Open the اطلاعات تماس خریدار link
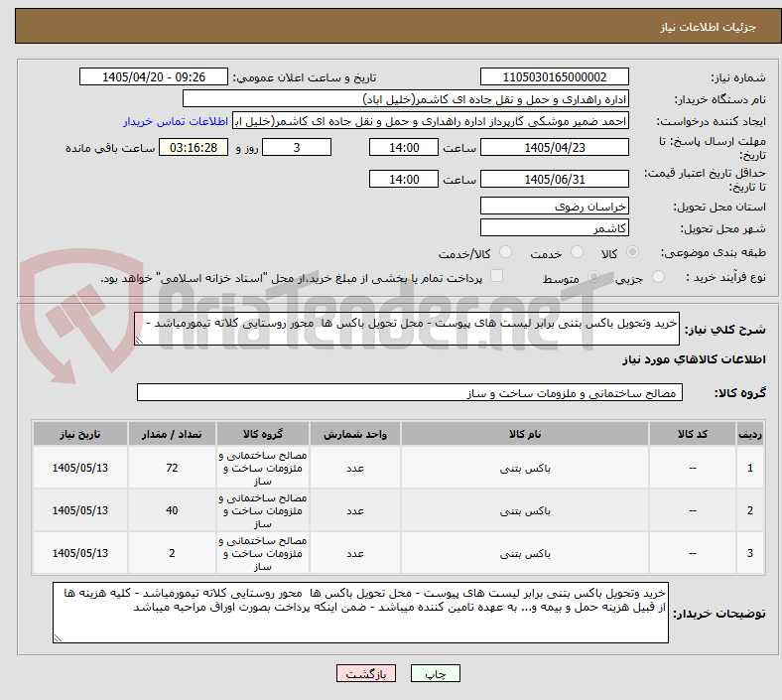782x700 pixels. click(176, 121)
